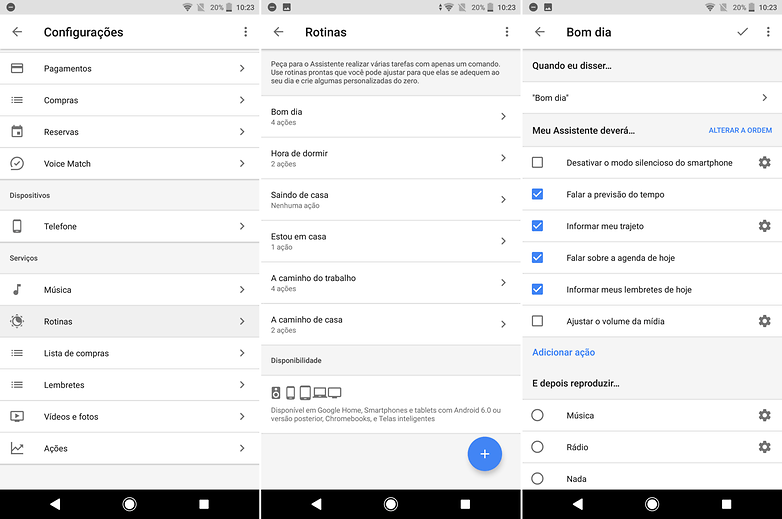The image size is (782, 519).
Task: Open settings gear for Rádio
Action: [x=765, y=447]
